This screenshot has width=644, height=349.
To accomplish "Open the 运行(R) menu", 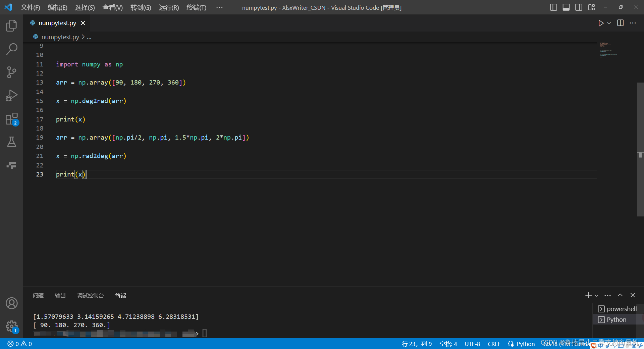I will tap(169, 7).
